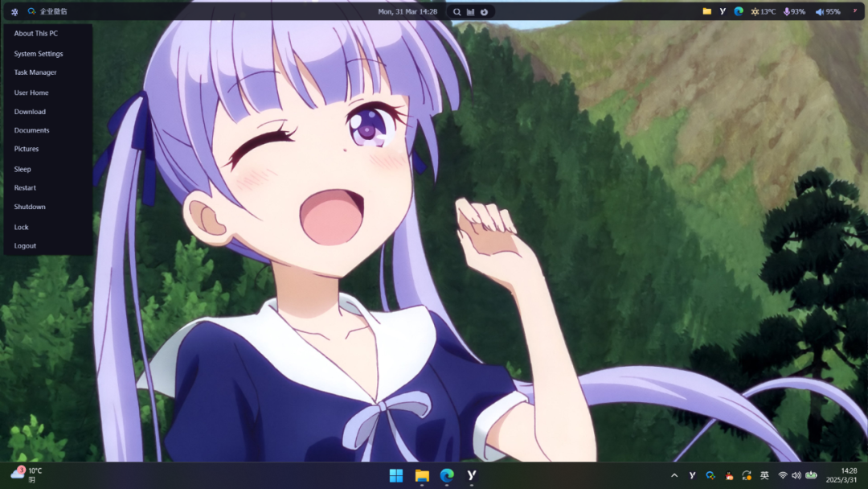Click the circular refresh icon in top bar
The image size is (868, 489).
485,11
